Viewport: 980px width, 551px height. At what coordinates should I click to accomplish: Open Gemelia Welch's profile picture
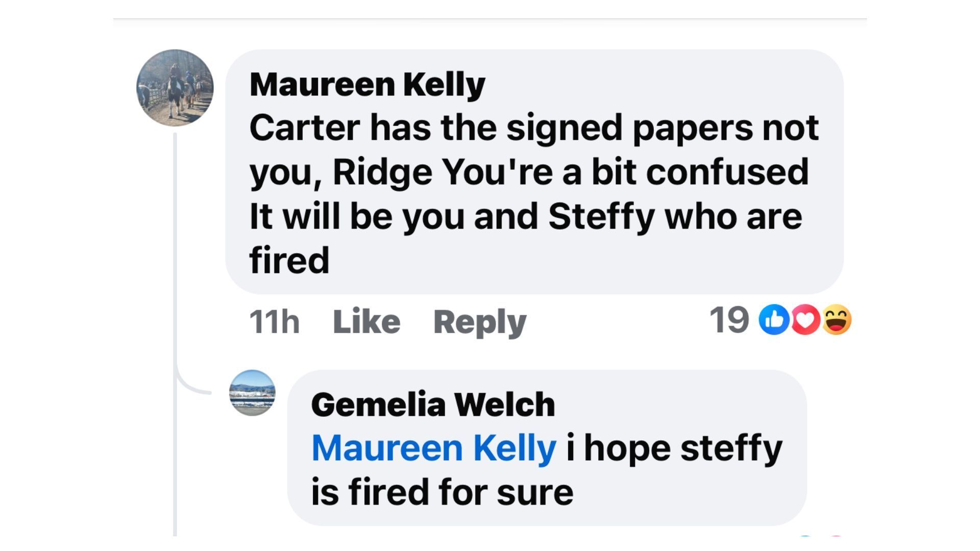click(x=252, y=393)
